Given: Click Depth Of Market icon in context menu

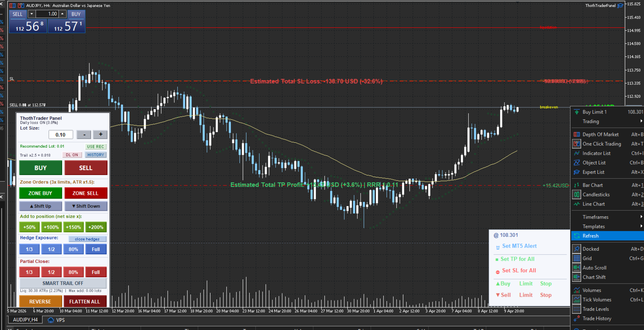Looking at the screenshot, I should pos(577,135).
